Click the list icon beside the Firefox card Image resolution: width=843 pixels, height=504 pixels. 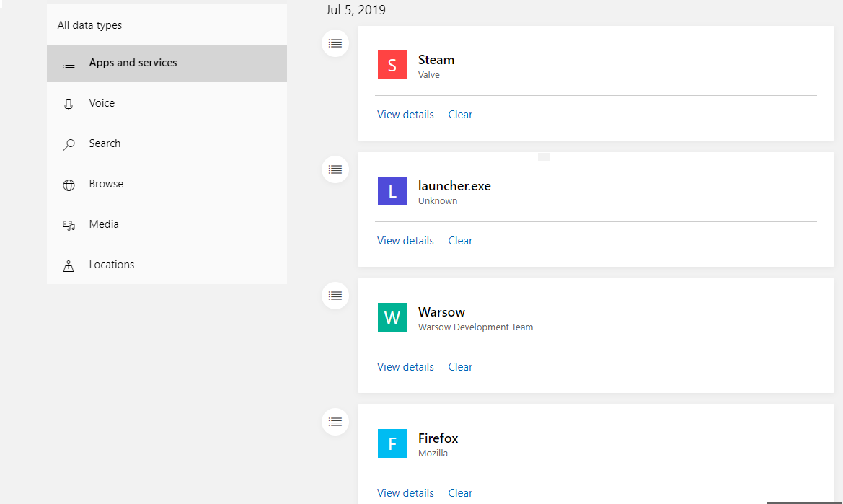coord(335,423)
